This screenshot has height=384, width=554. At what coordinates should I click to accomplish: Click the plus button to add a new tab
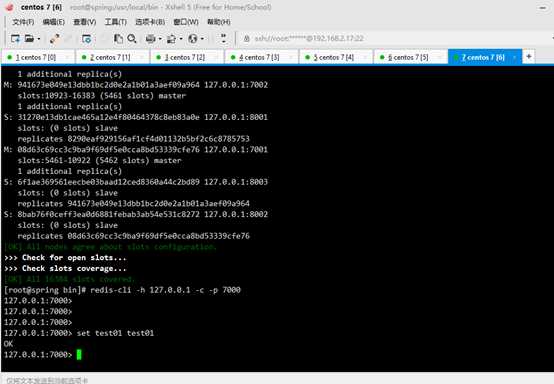click(529, 57)
